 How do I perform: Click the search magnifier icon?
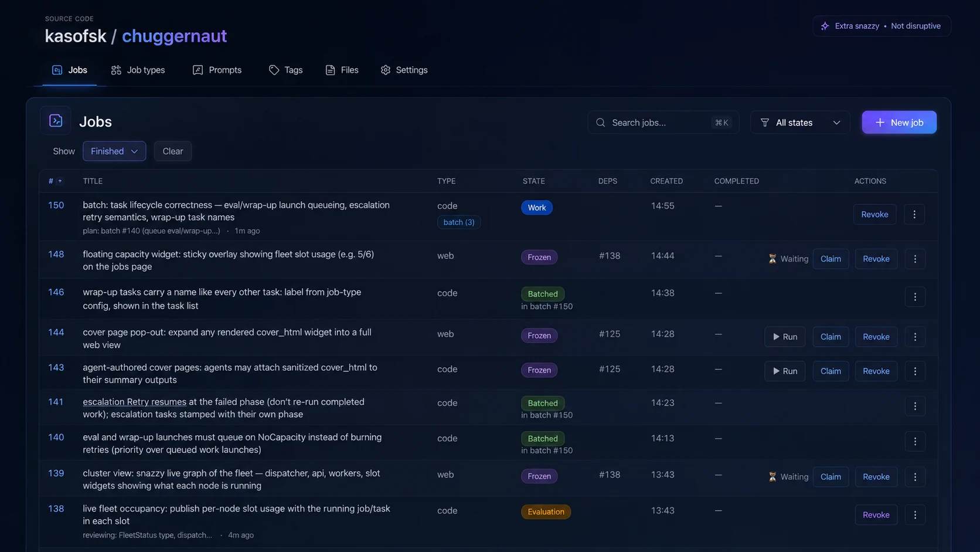pos(600,123)
